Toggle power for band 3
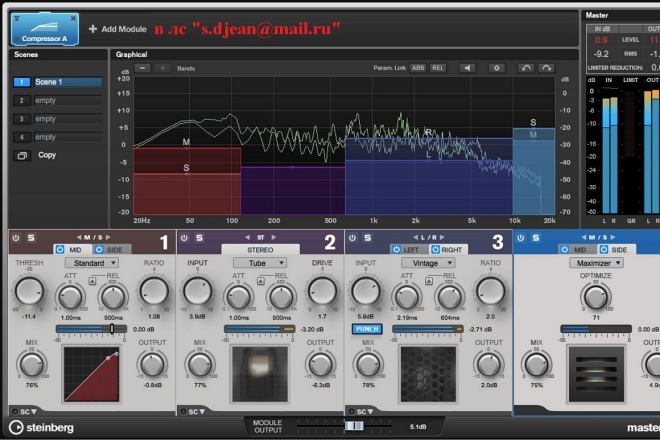Screen dimensions: 660x440 tap(353, 238)
